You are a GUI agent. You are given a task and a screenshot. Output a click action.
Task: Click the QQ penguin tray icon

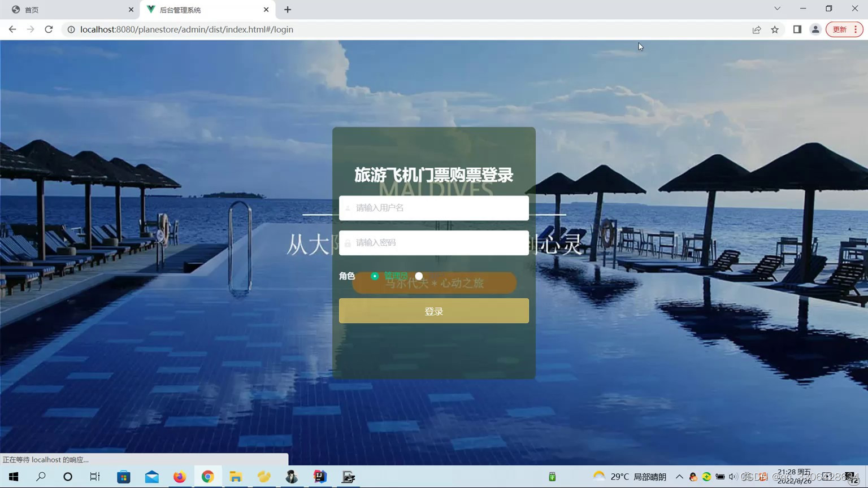(x=693, y=477)
